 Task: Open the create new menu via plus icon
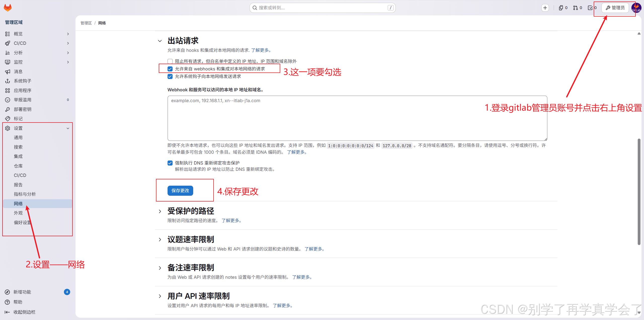coord(545,8)
